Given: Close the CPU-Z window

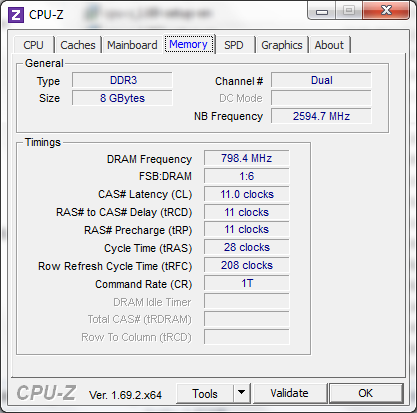Looking at the screenshot, I should pyautogui.click(x=386, y=11).
